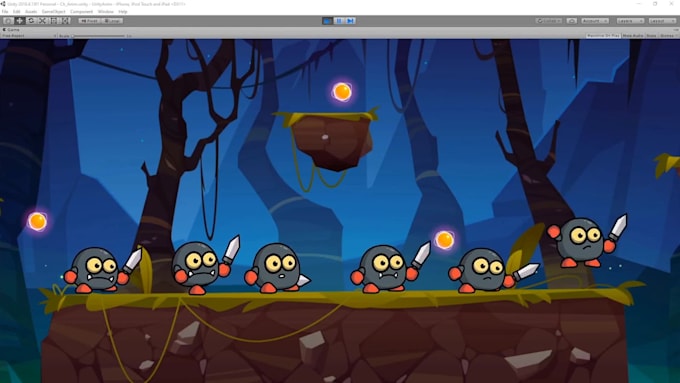The height and width of the screenshot is (383, 680).
Task: Open the File menu
Action: pyautogui.click(x=5, y=12)
